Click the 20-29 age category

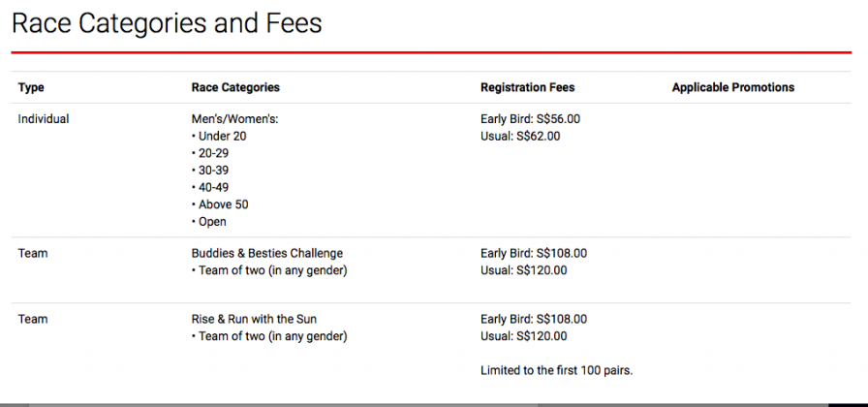click(x=210, y=153)
